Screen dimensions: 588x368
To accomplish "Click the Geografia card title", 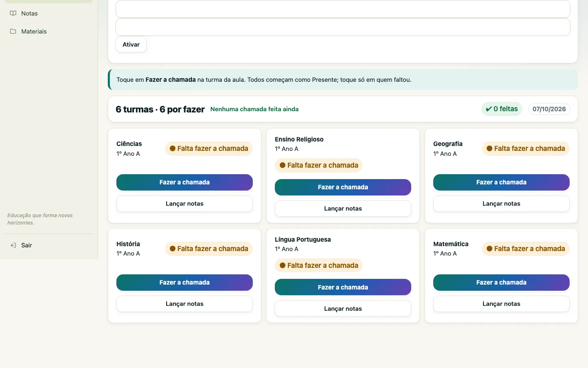I will tap(448, 144).
